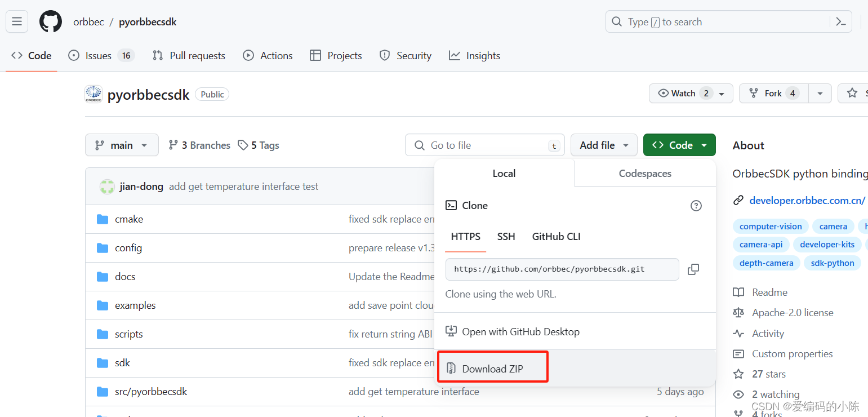Click the sdk-python topic tag

[833, 263]
